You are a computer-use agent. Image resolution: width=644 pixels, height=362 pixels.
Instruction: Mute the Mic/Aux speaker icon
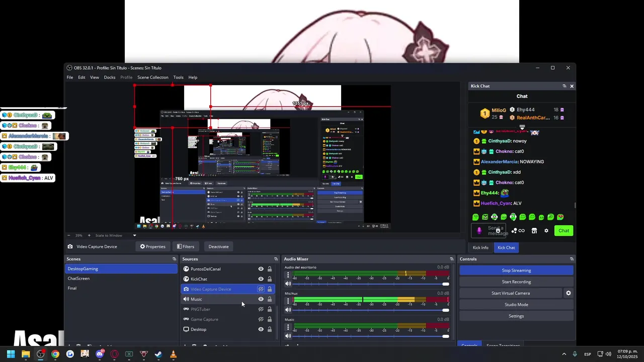(288, 310)
